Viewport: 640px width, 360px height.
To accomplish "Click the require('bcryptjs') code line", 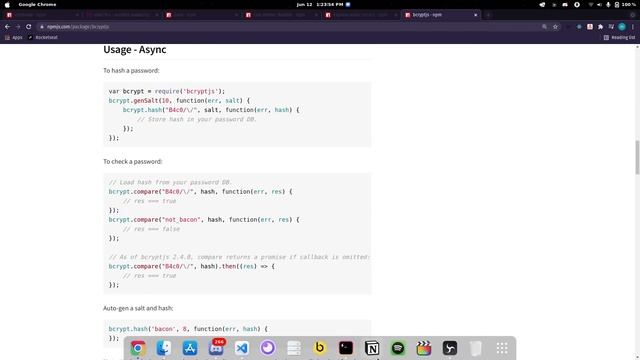I will click(x=167, y=91).
